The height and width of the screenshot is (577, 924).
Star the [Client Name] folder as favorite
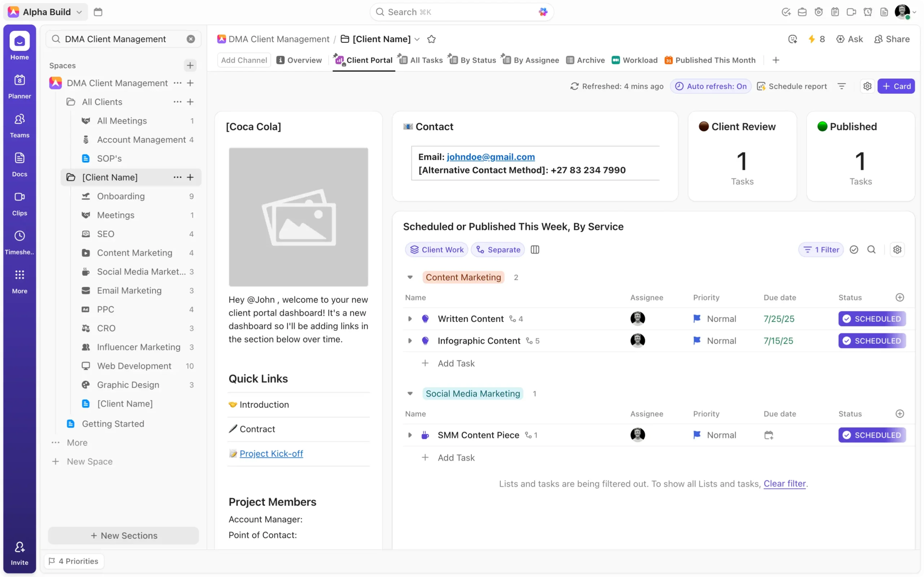click(431, 39)
